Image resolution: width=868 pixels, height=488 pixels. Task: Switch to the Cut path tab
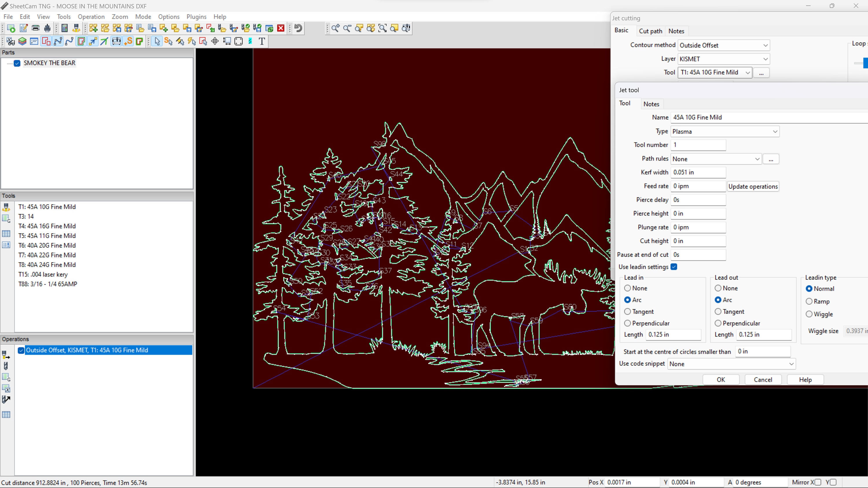coord(650,31)
